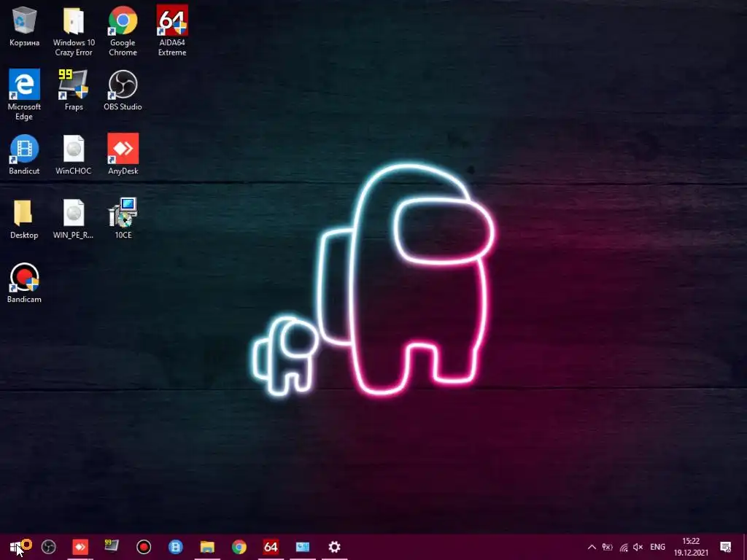Select the Google Chrome desktop shortcut
Viewport: 747px width, 560px height.
coord(123,31)
